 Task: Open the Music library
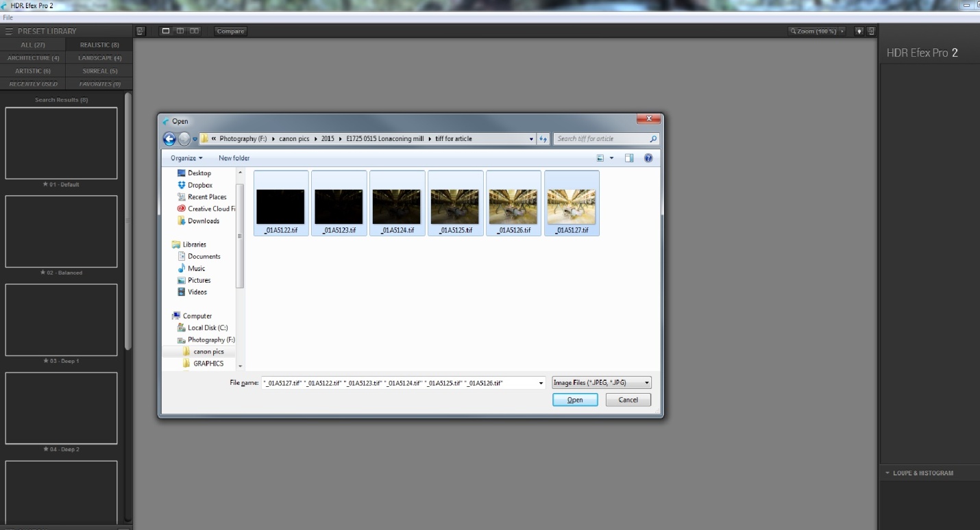point(191,268)
